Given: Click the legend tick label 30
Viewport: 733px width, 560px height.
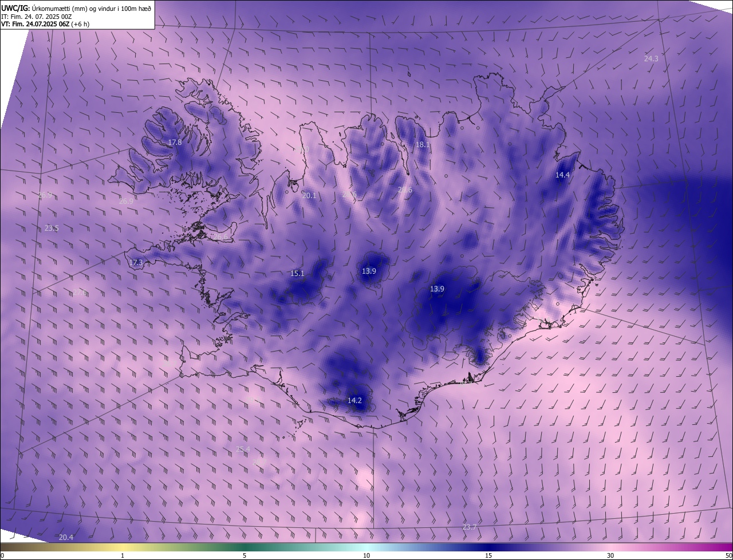Looking at the screenshot, I should [610, 555].
